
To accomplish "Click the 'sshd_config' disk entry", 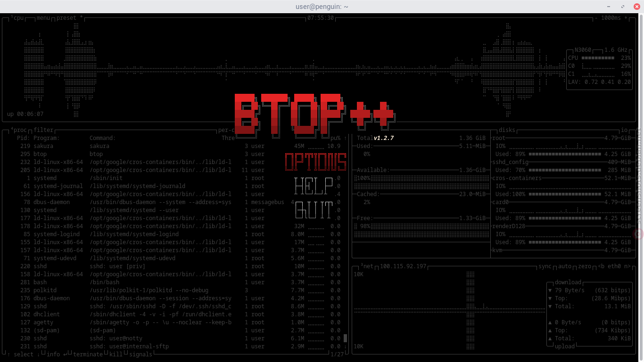I will 511,162.
